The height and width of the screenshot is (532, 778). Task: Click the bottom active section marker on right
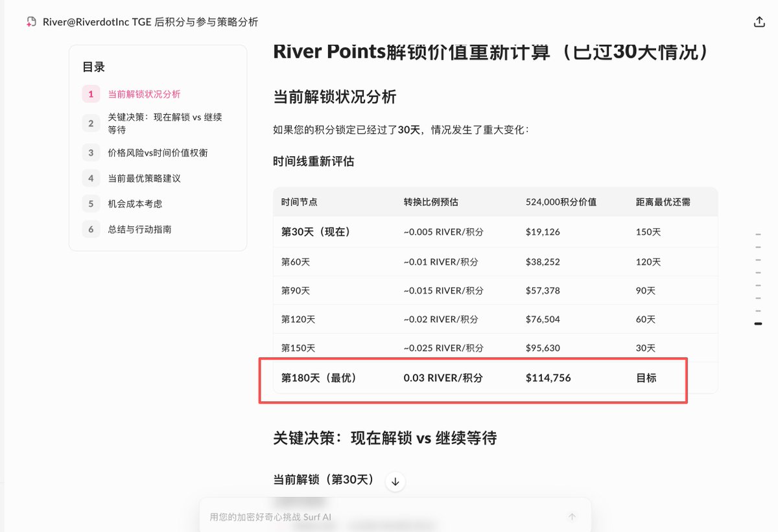click(x=759, y=323)
